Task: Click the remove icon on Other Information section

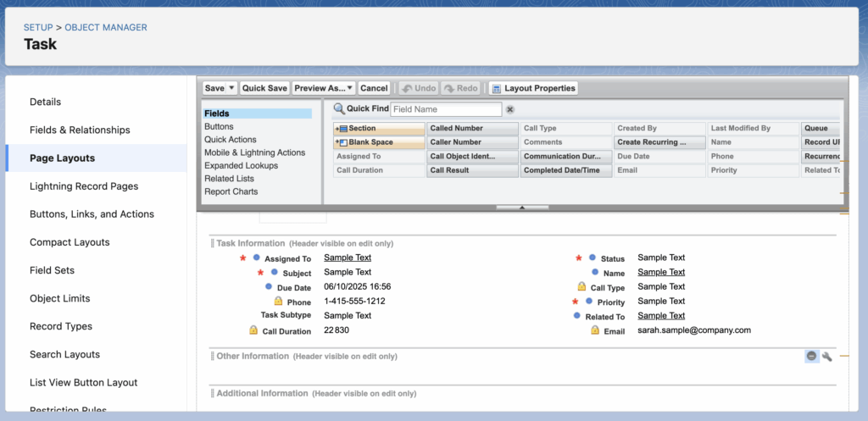Action: click(811, 356)
